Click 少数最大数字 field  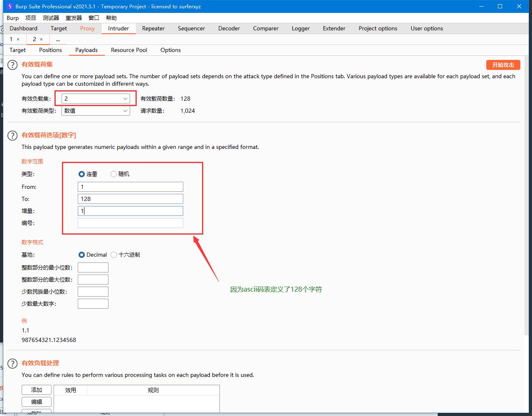(93, 304)
